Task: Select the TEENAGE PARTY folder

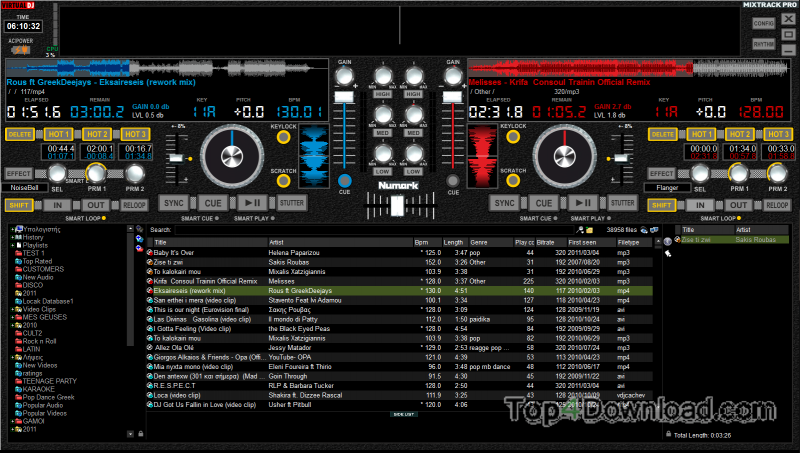Action: [49, 381]
